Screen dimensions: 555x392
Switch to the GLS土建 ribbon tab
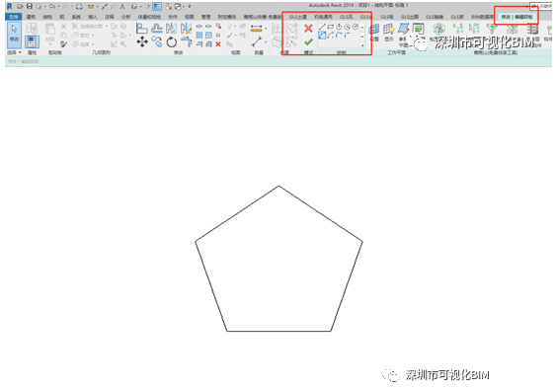tap(298, 17)
